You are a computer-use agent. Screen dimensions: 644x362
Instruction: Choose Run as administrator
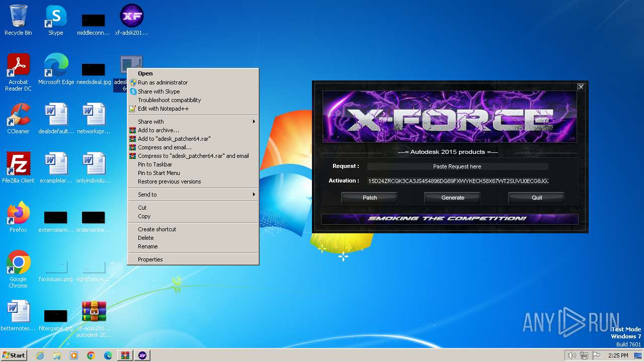tap(193, 82)
